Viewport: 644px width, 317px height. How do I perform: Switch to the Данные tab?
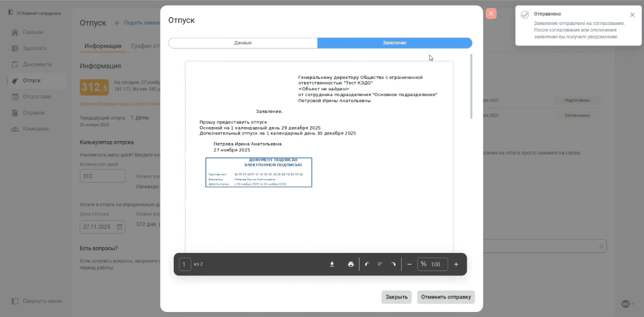[x=243, y=43]
